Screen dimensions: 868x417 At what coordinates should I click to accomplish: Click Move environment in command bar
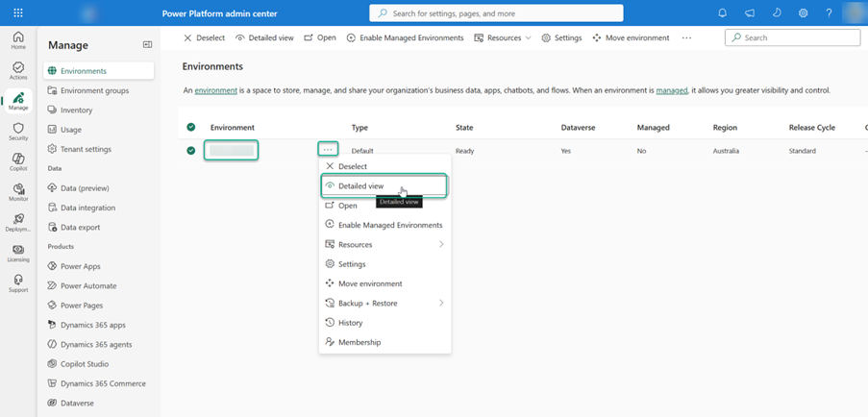[631, 37]
